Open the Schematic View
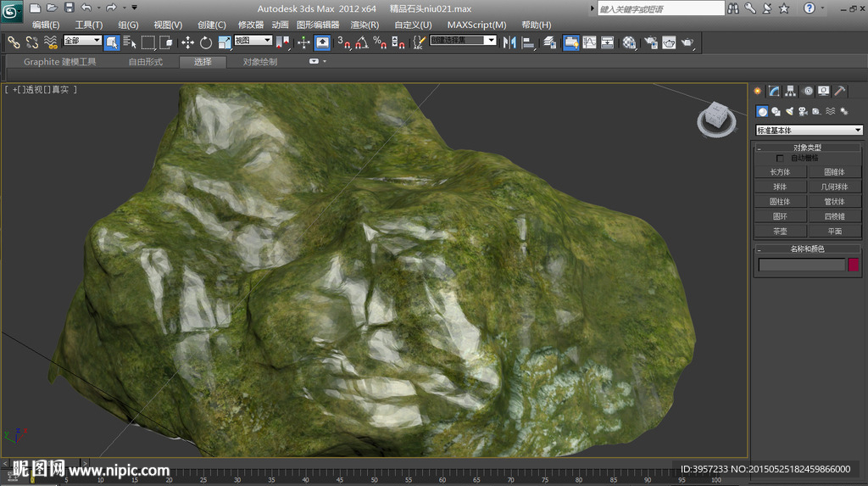 click(607, 42)
